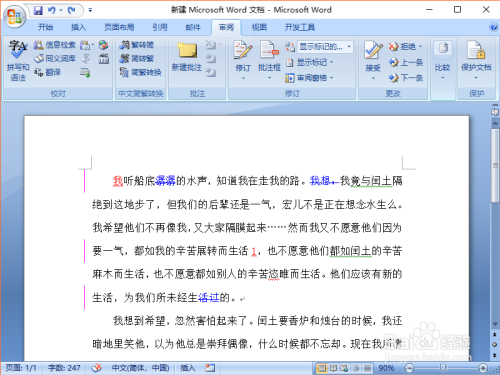
Task: Click select browse object button
Action: tap(495, 344)
